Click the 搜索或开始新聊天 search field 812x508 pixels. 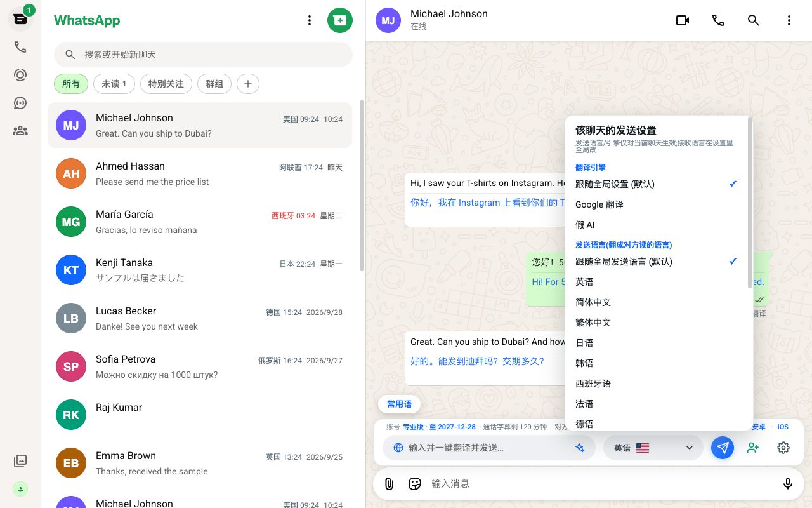click(x=203, y=55)
